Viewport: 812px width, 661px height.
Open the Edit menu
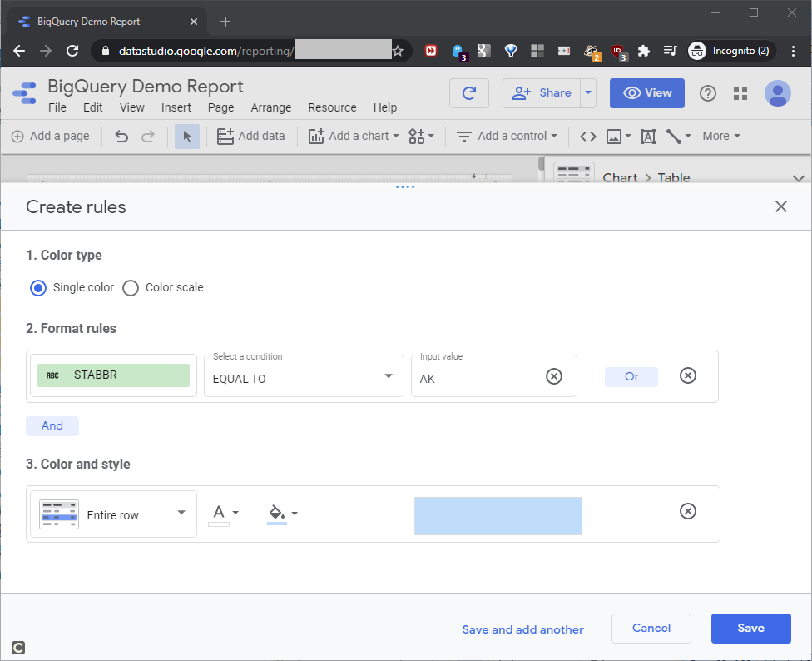pyautogui.click(x=92, y=107)
